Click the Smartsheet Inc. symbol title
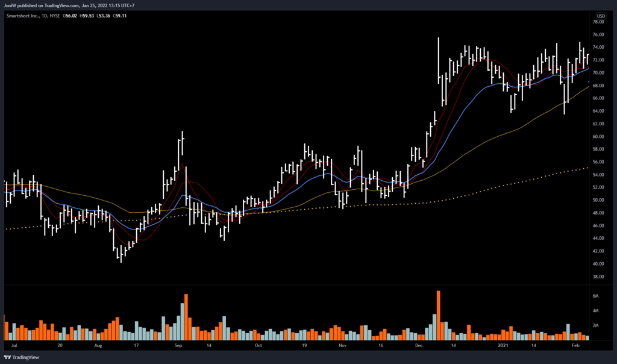This screenshot has height=364, width=617. point(22,16)
